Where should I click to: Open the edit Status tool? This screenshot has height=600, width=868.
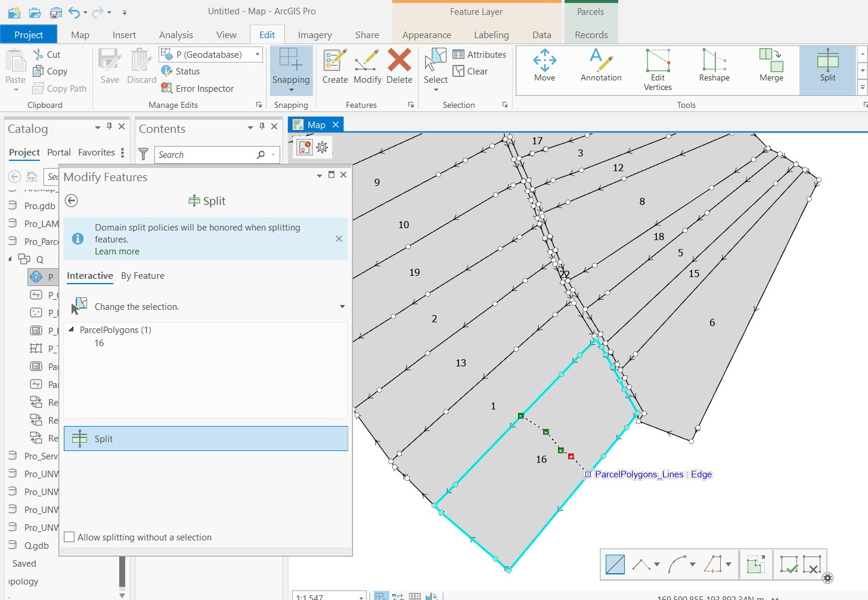(181, 71)
